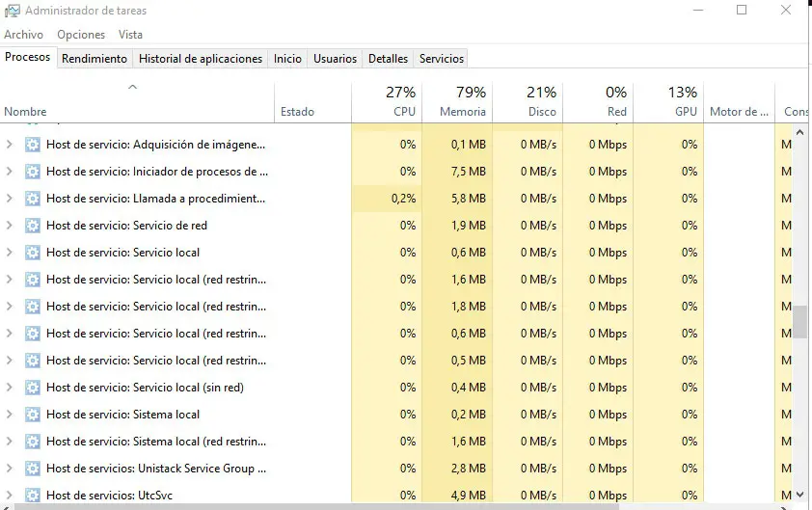
Task: Click the Task Manager icon in title bar
Action: tap(11, 11)
